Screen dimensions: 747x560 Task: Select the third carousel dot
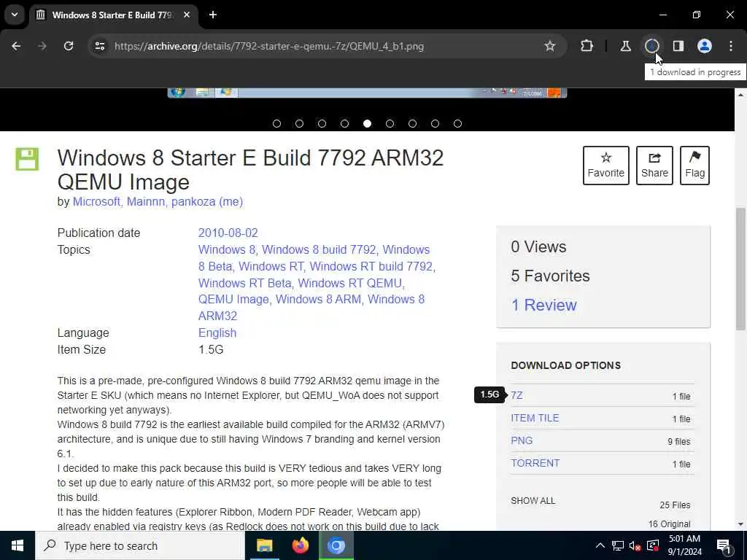click(x=322, y=124)
